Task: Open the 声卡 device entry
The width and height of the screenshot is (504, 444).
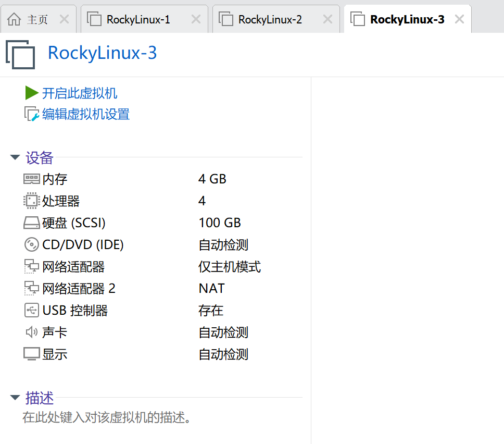Action: pyautogui.click(x=55, y=332)
